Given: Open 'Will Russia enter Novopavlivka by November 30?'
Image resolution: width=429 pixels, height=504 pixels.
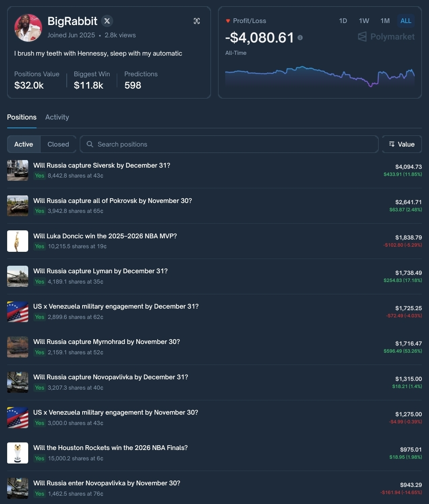Looking at the screenshot, I should click(x=107, y=483).
